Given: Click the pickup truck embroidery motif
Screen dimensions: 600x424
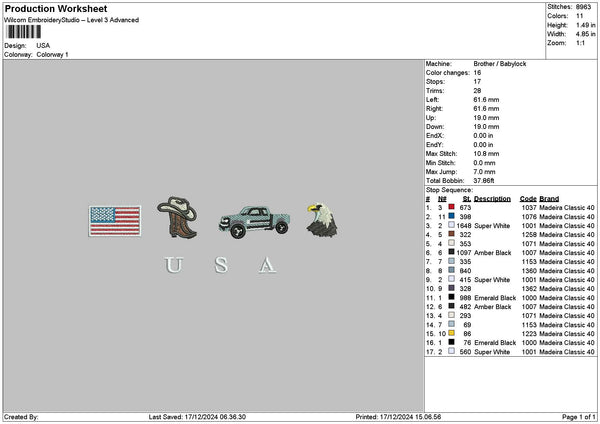Looking at the screenshot, I should click(254, 222).
